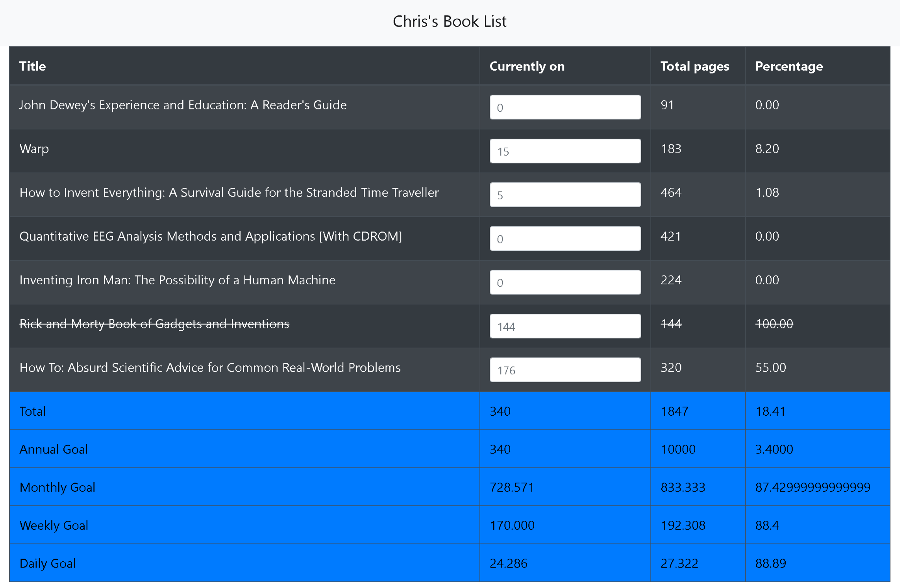The height and width of the screenshot is (588, 900).
Task: Click the Currently on column header
Action: point(527,66)
